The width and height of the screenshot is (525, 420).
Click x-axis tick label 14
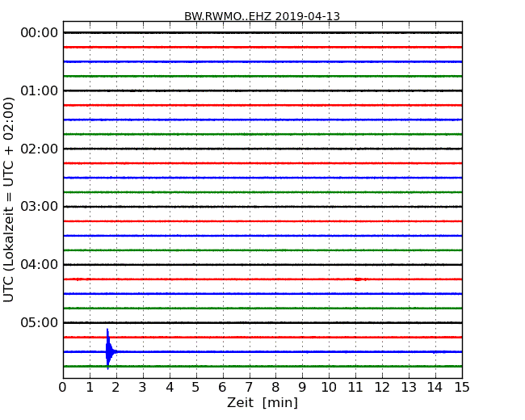(x=435, y=387)
